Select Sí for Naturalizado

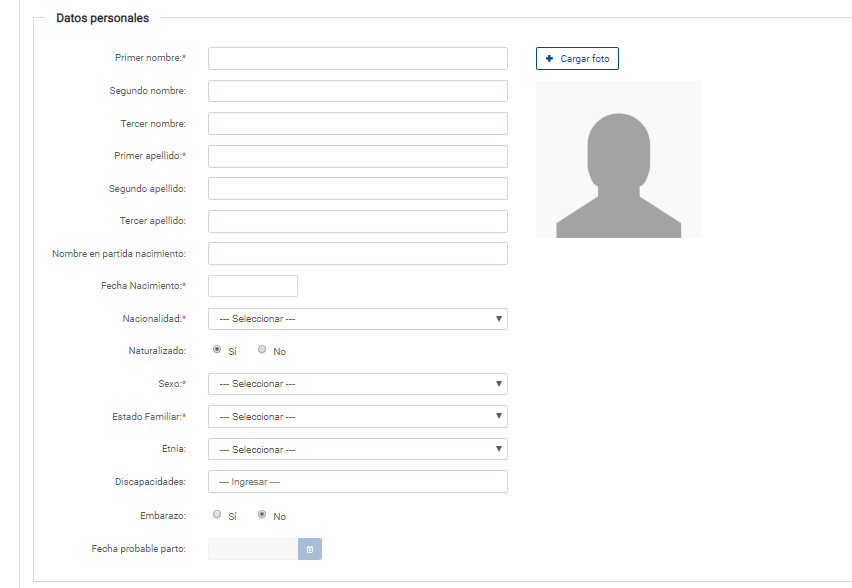[217, 350]
